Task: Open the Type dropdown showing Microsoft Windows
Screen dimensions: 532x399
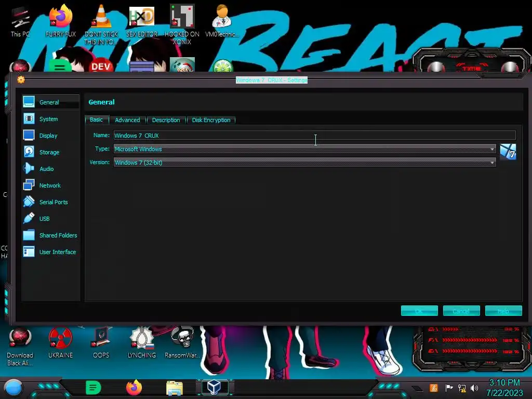Action: coord(304,149)
